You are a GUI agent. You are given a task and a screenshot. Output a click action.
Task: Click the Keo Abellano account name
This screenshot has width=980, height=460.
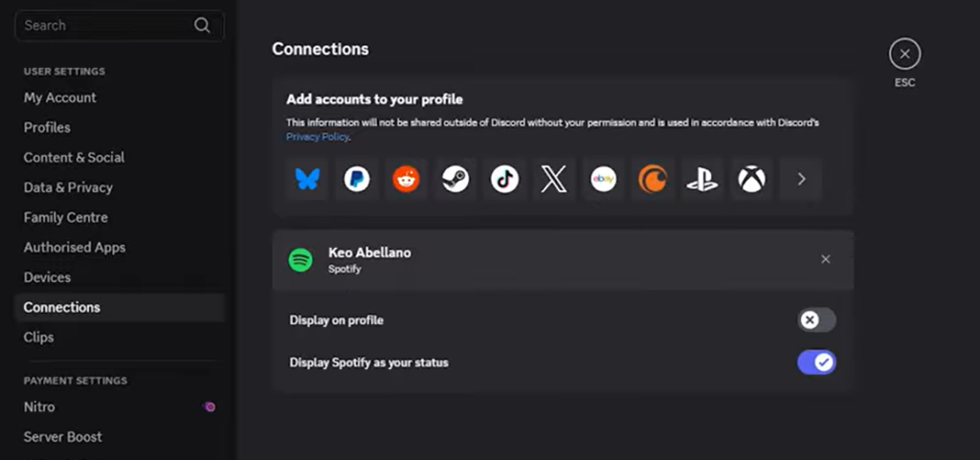coord(369,252)
